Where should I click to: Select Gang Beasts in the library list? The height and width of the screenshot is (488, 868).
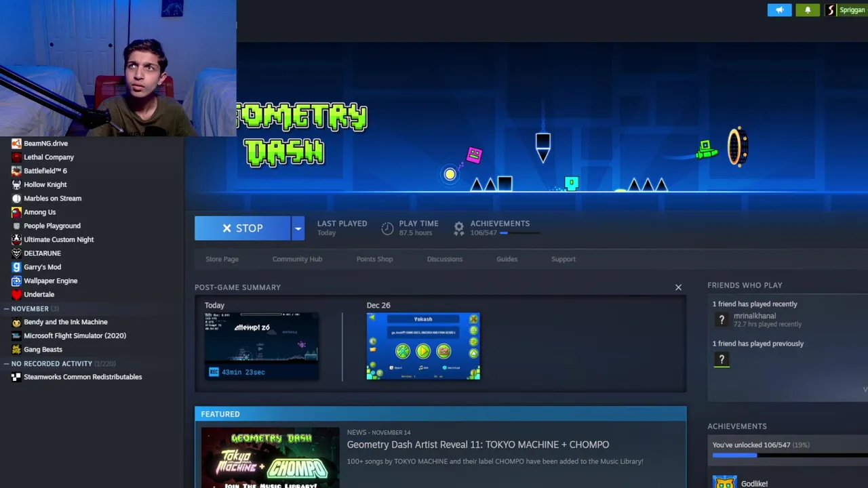coord(43,350)
